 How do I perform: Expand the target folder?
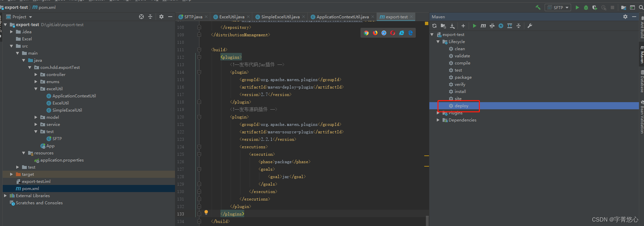point(12,174)
